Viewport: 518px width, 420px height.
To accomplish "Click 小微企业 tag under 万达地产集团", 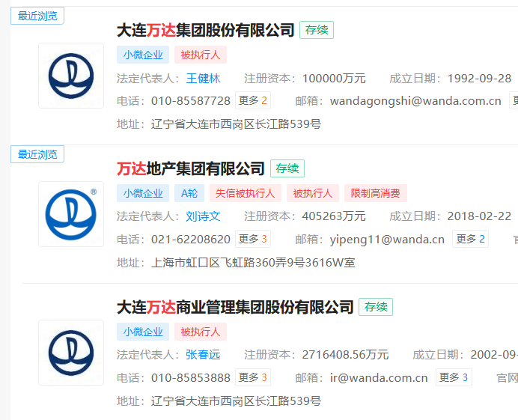I will point(143,193).
